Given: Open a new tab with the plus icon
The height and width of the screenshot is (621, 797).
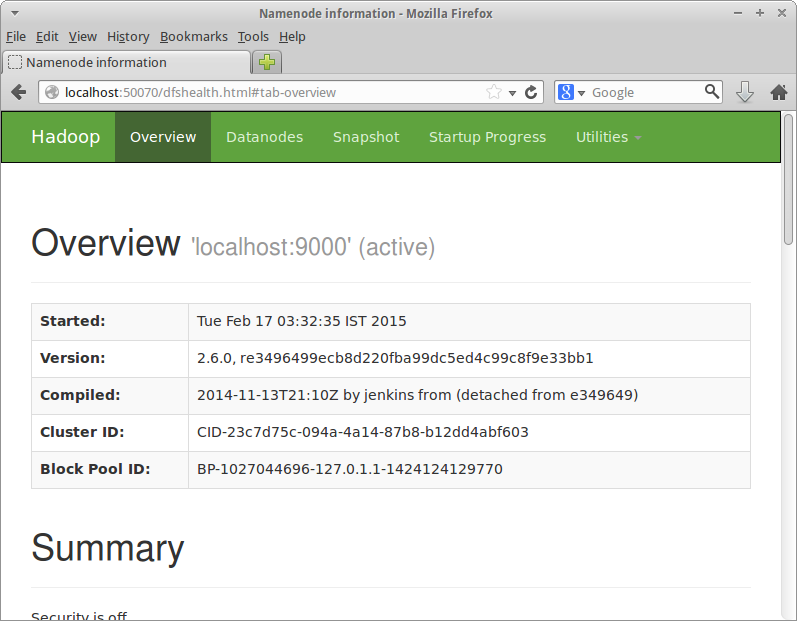Looking at the screenshot, I should 267,63.
